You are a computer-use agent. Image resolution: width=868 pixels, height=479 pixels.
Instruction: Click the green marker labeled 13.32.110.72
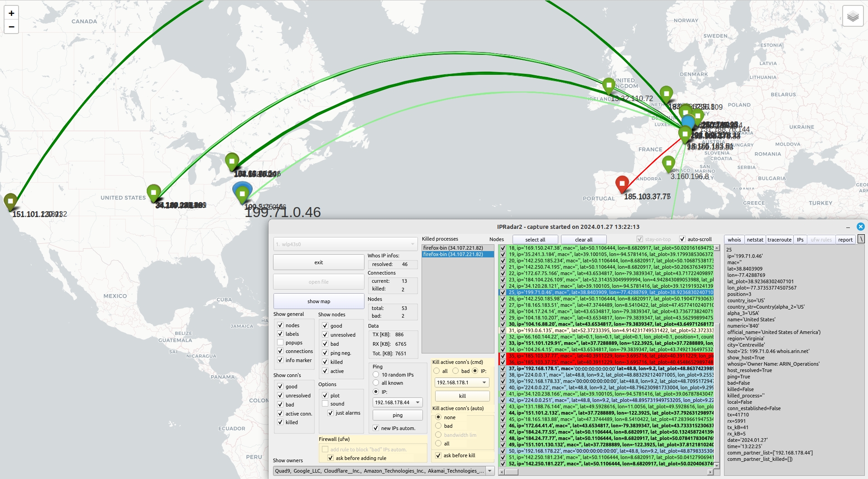coord(608,84)
